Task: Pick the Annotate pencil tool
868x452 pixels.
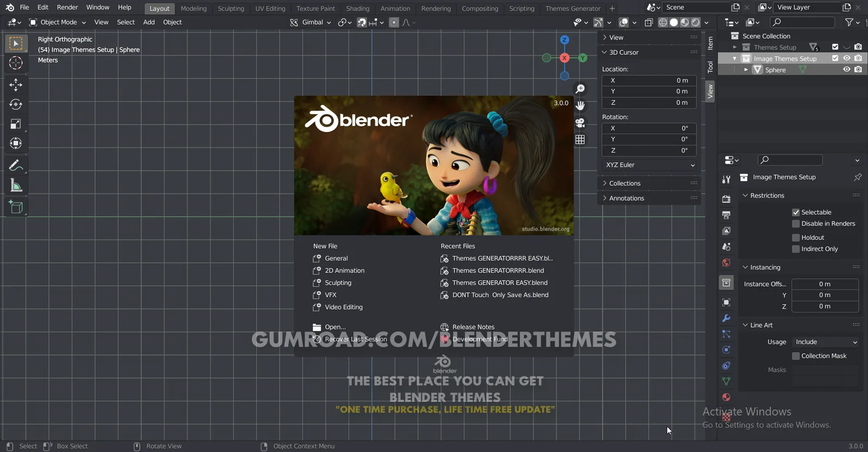Action: (16, 165)
